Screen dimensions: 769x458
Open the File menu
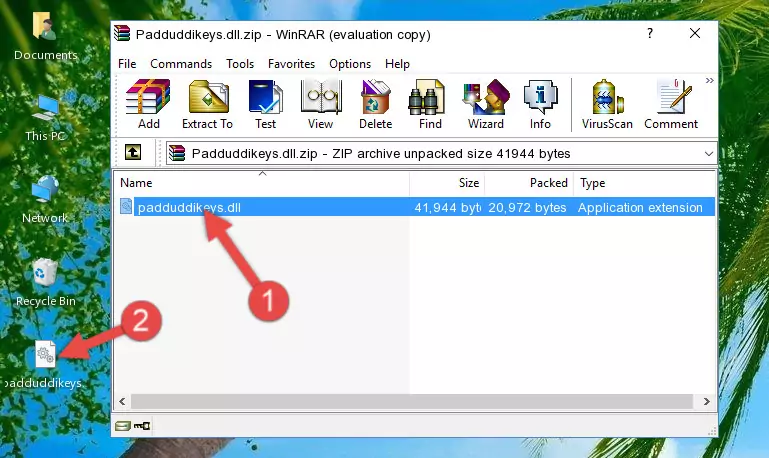(127, 64)
